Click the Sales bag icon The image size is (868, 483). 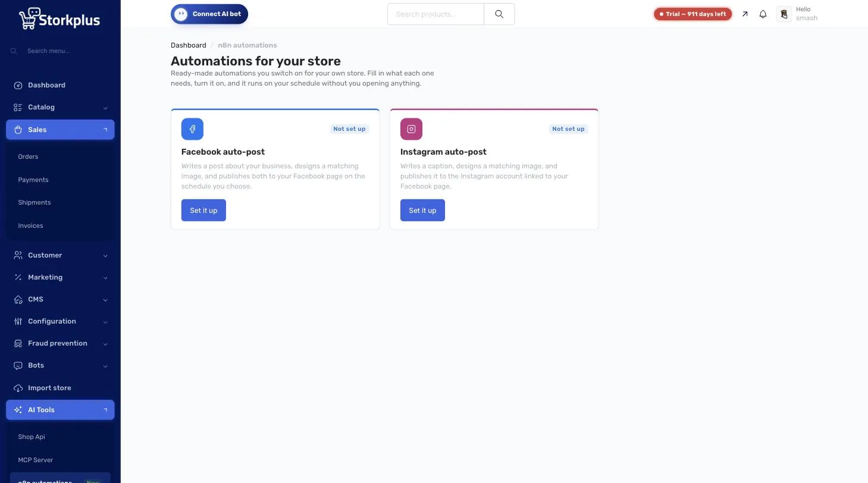coord(18,130)
